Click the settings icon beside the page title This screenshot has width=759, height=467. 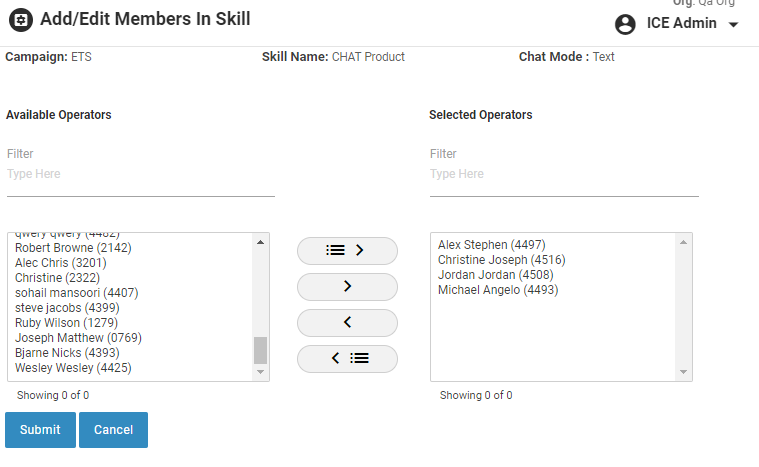coord(20,19)
